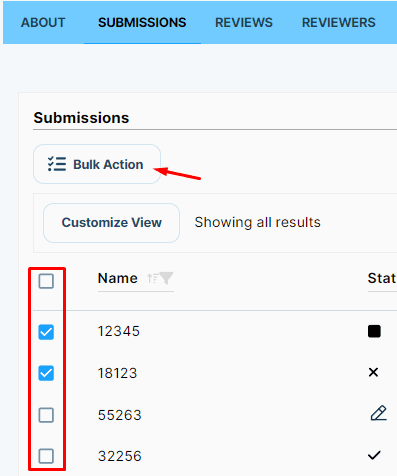Image resolution: width=397 pixels, height=476 pixels.
Task: Open the Bulk Action menu button
Action: 97,164
